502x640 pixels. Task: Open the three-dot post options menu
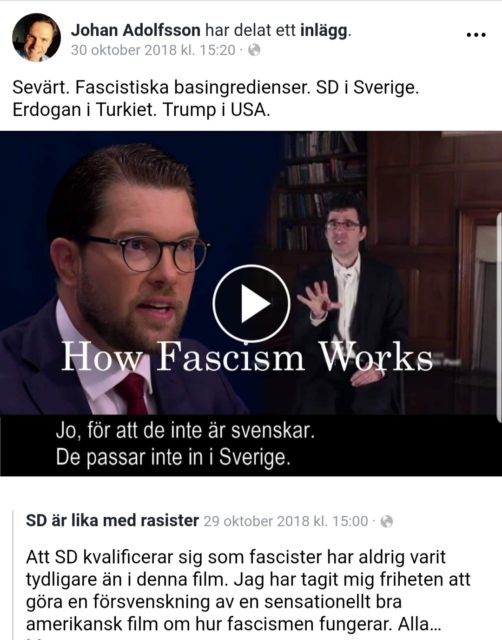pos(476,35)
